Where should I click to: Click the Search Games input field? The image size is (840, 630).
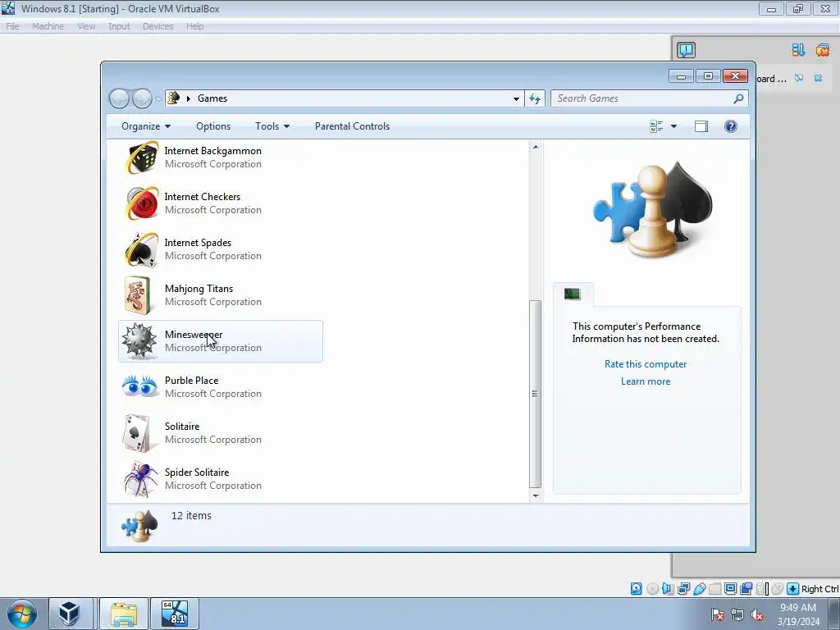pyautogui.click(x=641, y=98)
